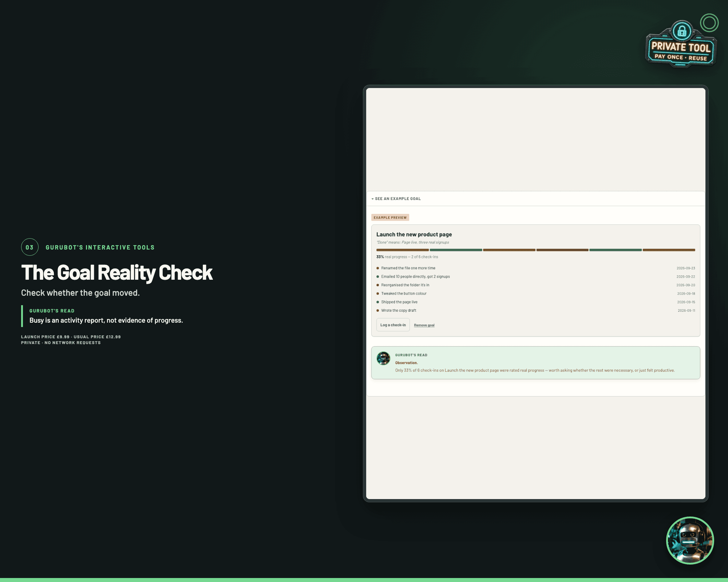Open the Gurubot robot avatar bottom-right
Viewport: 728px width, 582px height.
(690, 540)
